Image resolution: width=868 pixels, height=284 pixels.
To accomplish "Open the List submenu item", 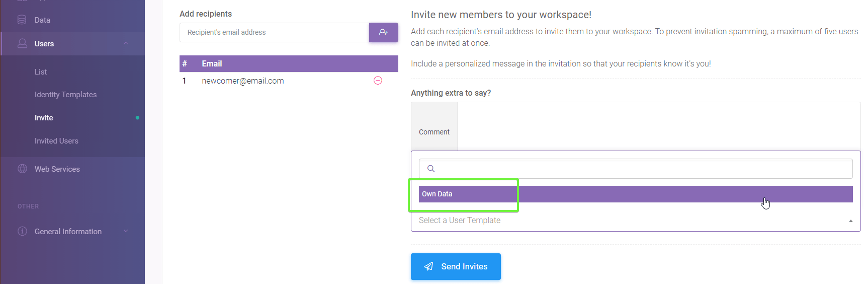I will click(x=41, y=72).
